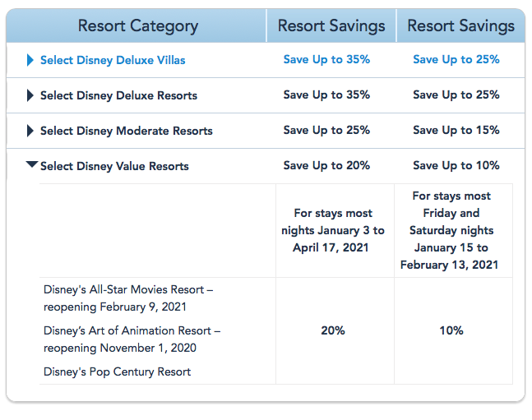Expand the Select Disney Deluxe Resorts arrow
Screen dimensions: 532x420
click(x=30, y=95)
